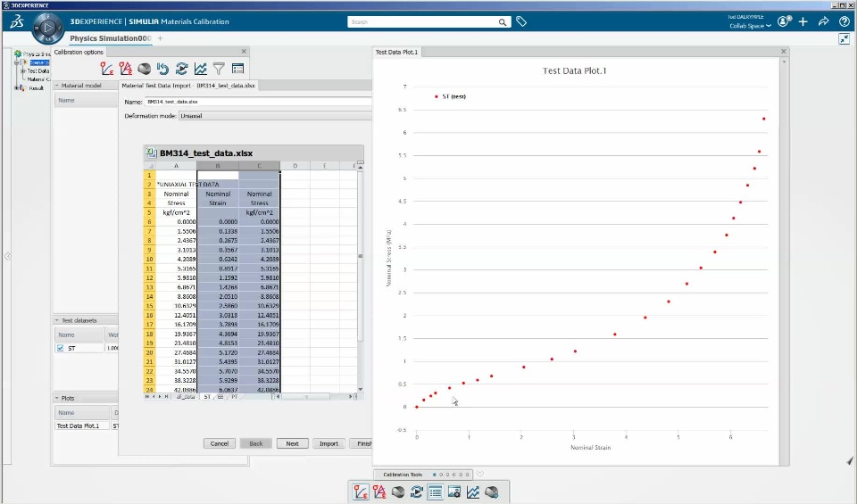Expand the Result tree node
This screenshot has width=857, height=504.
click(x=17, y=87)
